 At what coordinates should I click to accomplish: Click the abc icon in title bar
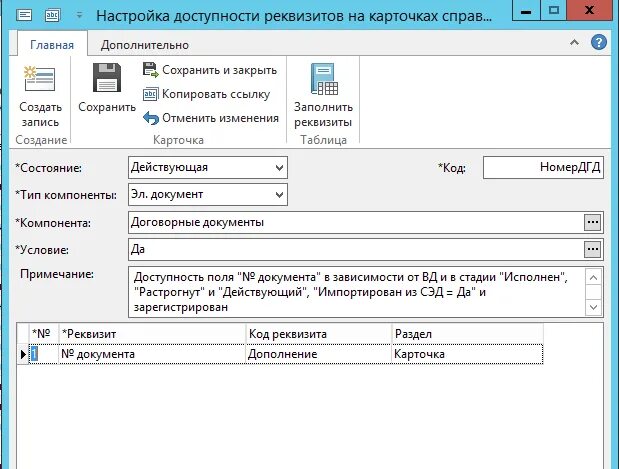coord(53,16)
